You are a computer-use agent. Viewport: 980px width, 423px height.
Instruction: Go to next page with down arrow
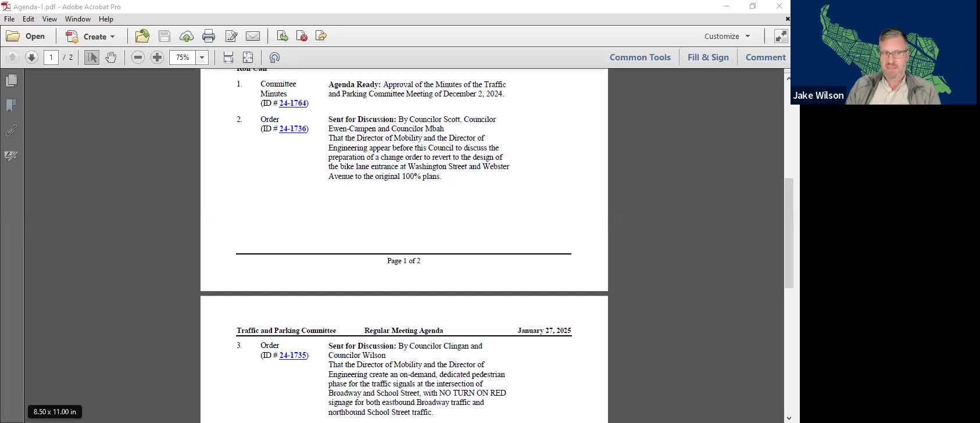(32, 58)
